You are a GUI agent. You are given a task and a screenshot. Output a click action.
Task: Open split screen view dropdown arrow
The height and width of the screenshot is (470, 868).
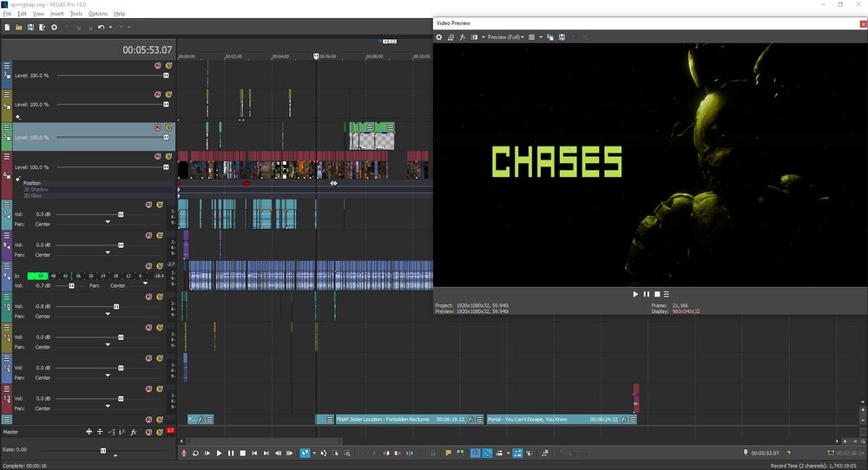click(483, 37)
